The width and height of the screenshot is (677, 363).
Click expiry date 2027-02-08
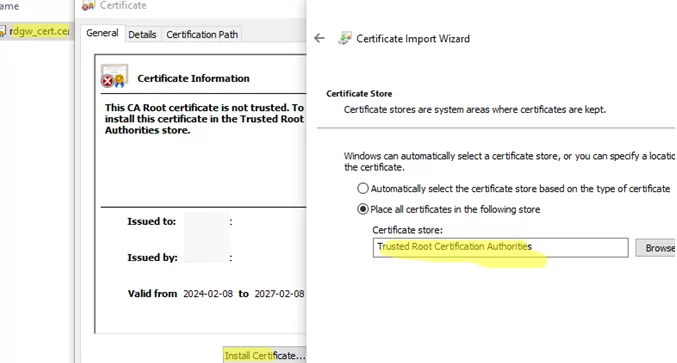[x=279, y=294]
